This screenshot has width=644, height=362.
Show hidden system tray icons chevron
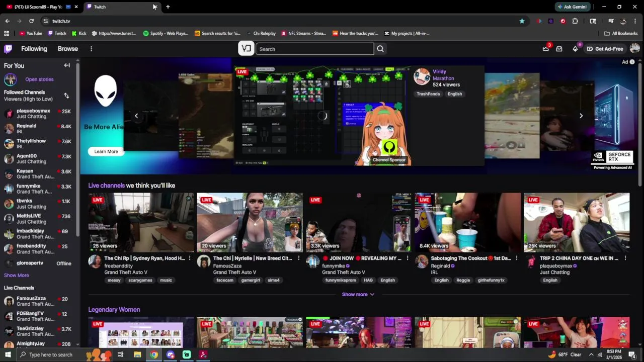tap(591, 354)
